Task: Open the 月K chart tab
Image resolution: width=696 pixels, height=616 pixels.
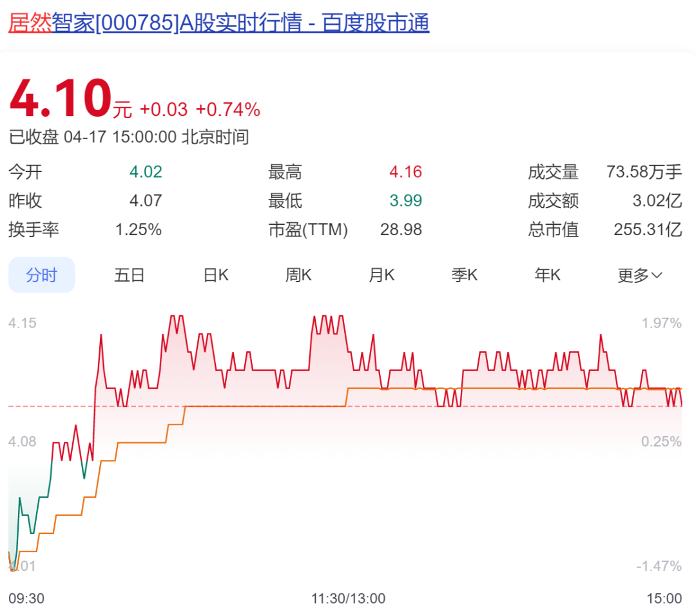Action: click(x=382, y=275)
